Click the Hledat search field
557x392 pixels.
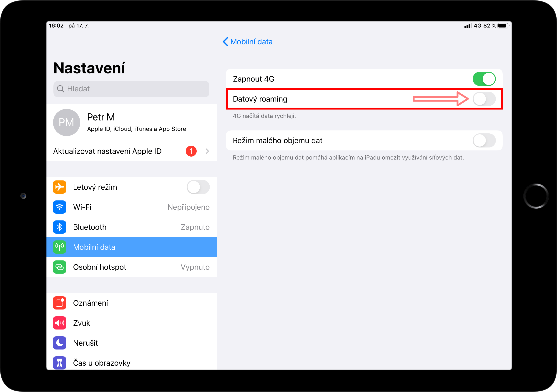tap(131, 89)
